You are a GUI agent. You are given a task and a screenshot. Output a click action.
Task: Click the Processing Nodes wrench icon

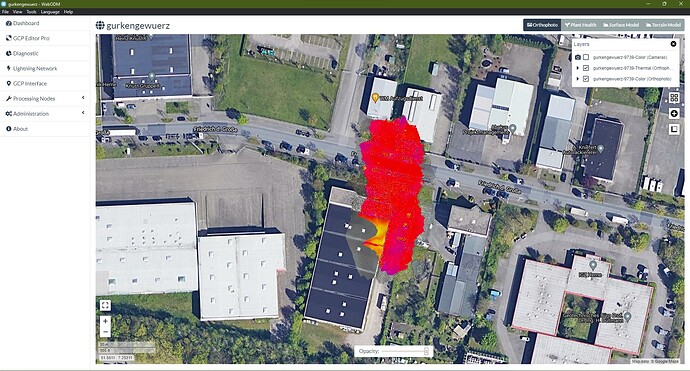(x=8, y=99)
